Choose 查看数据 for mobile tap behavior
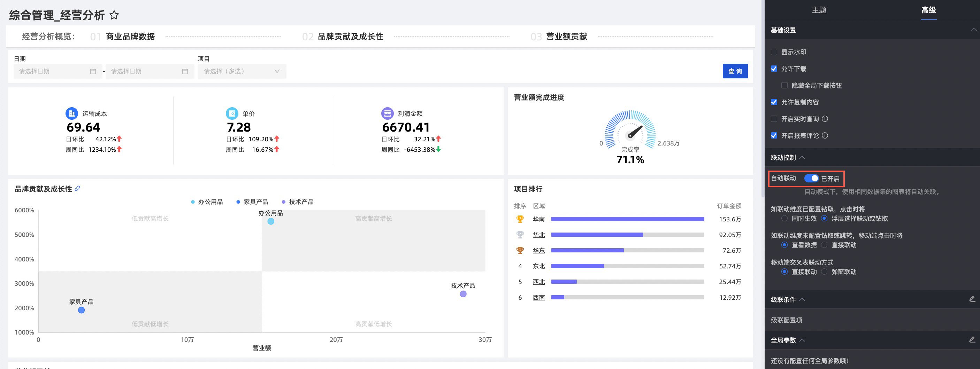 point(784,245)
